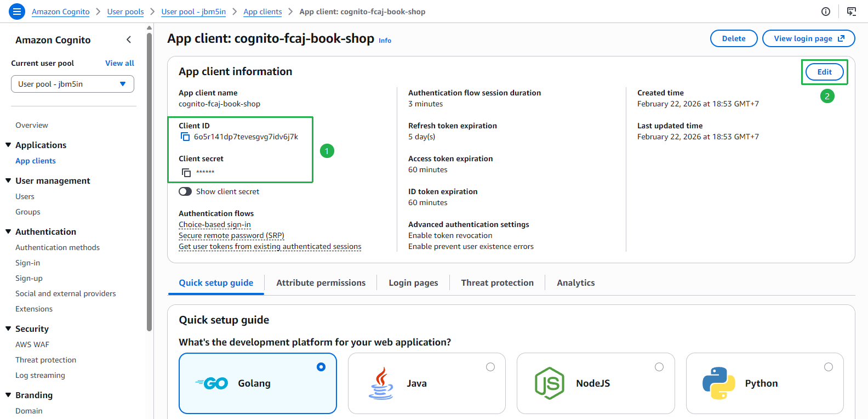This screenshot has width=868, height=419.
Task: Collapse the Amazon Cognito side navigation chevron
Action: (129, 39)
